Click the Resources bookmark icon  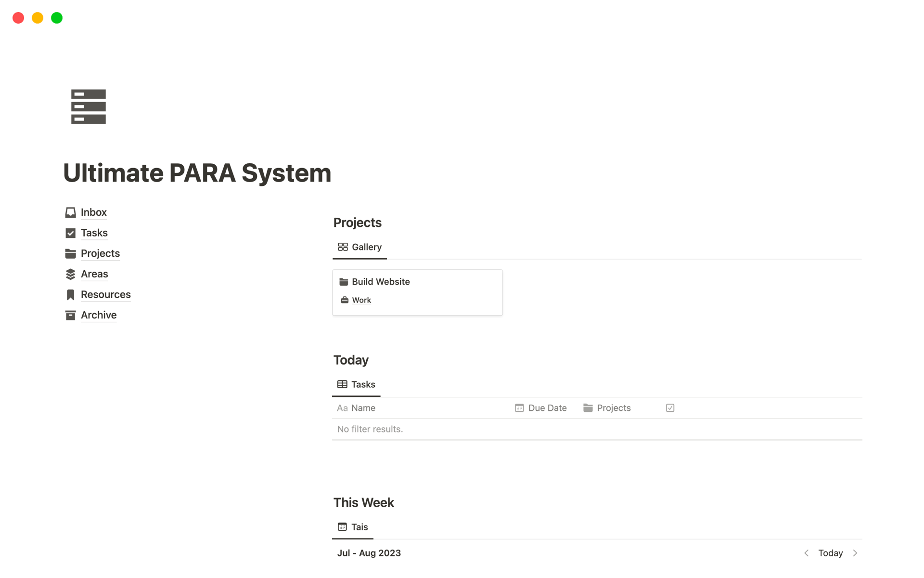[70, 295]
